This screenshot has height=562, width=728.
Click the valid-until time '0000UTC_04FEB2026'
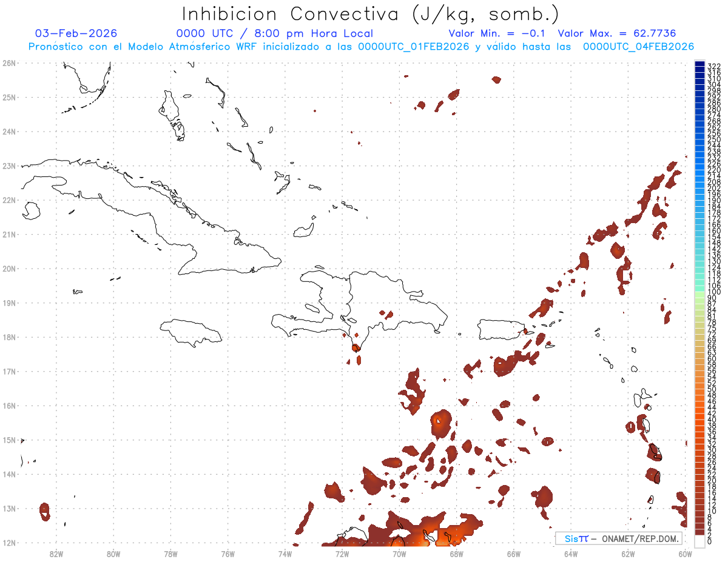[x=639, y=47]
